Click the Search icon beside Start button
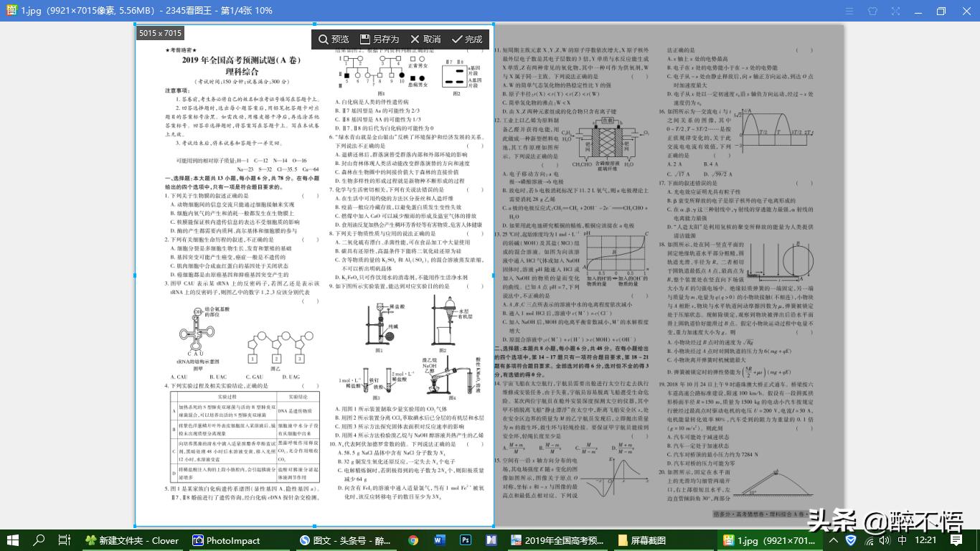980x551 pixels. pyautogui.click(x=39, y=541)
